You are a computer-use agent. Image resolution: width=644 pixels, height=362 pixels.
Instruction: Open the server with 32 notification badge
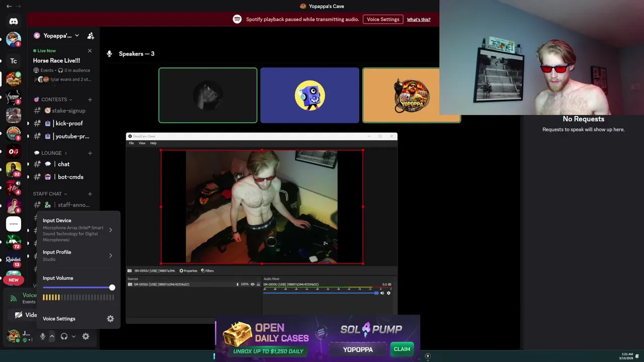pos(14,169)
